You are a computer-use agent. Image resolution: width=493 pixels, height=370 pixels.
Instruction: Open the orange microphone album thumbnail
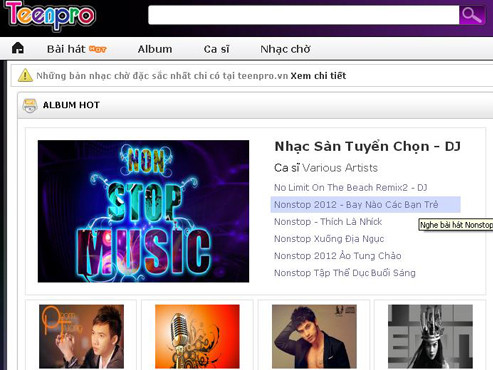point(197,336)
